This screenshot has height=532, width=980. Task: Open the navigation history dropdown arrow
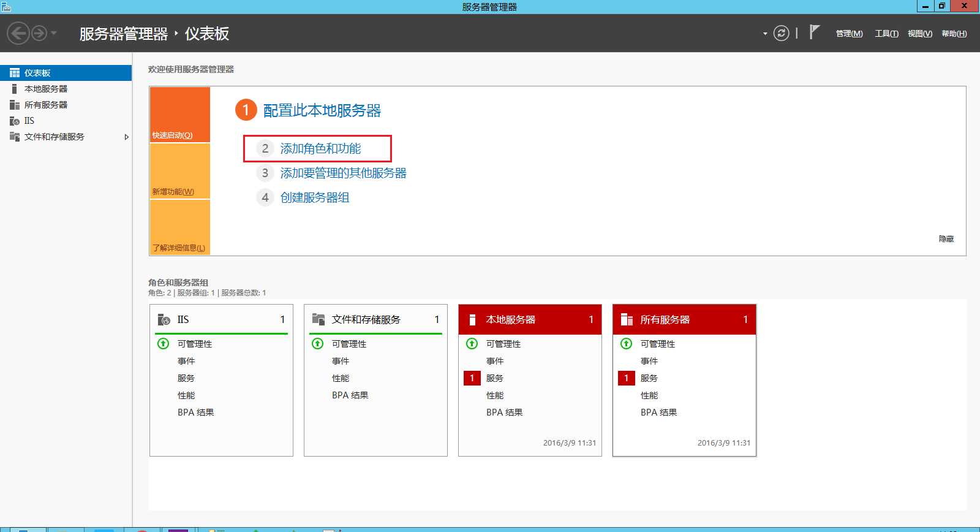[54, 33]
